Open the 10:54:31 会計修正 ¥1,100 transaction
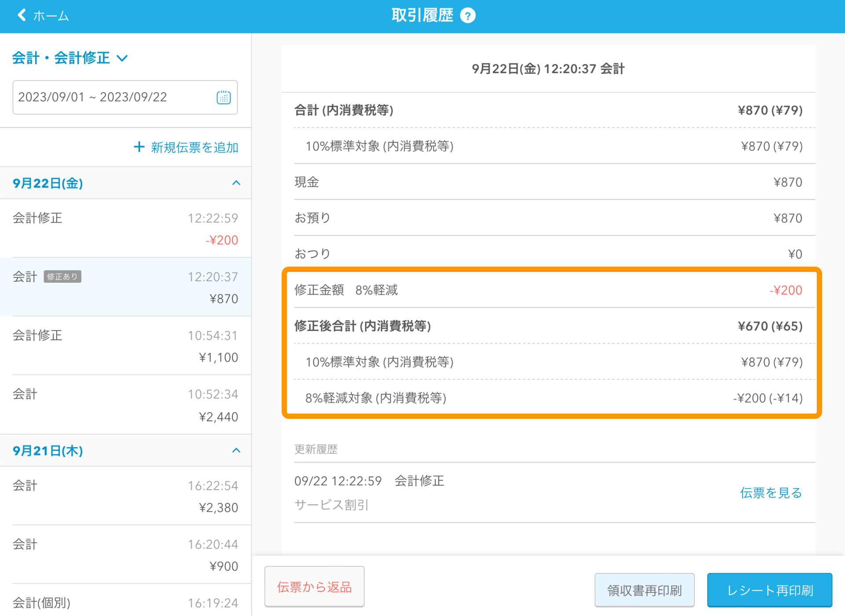Viewport: 845px width, 616px height. (x=125, y=346)
